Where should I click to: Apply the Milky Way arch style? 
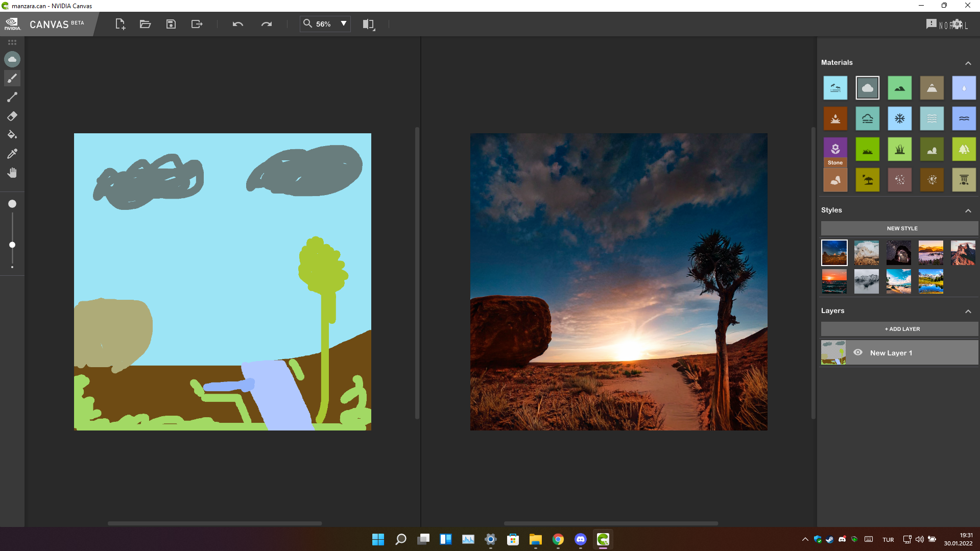899,253
